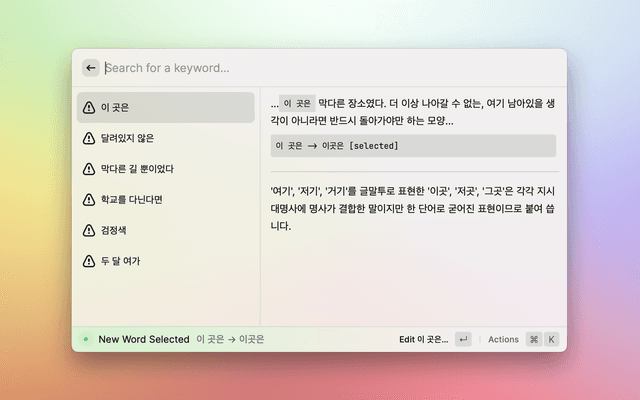Focus the 'Search for a keyword...' field

tap(330, 68)
